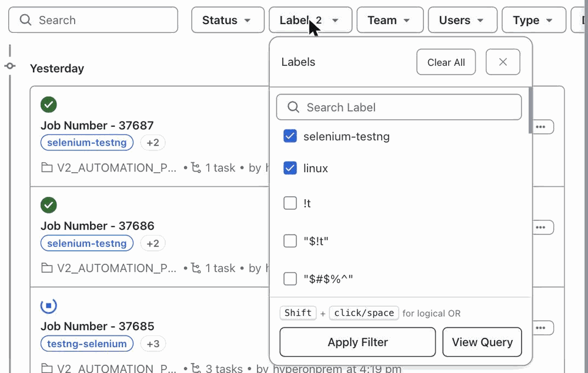Click the folder icon under Job 37687
The image size is (588, 373).
[x=47, y=167]
